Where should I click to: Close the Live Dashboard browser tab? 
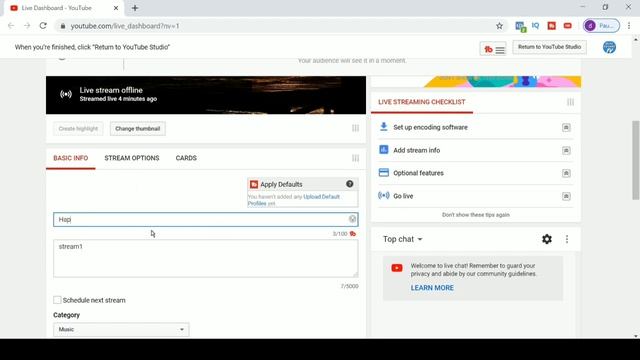(x=116, y=8)
